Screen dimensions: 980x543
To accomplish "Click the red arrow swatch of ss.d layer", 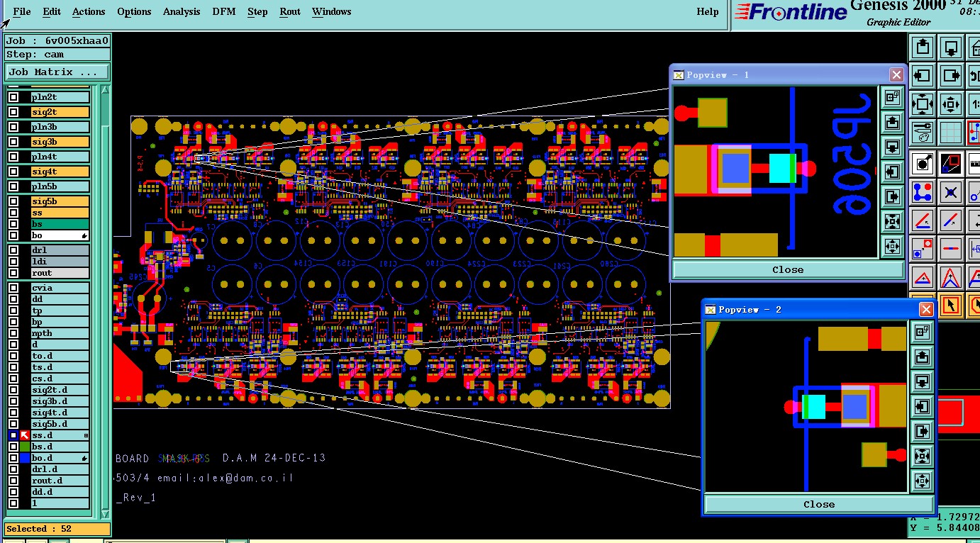I will (x=25, y=435).
